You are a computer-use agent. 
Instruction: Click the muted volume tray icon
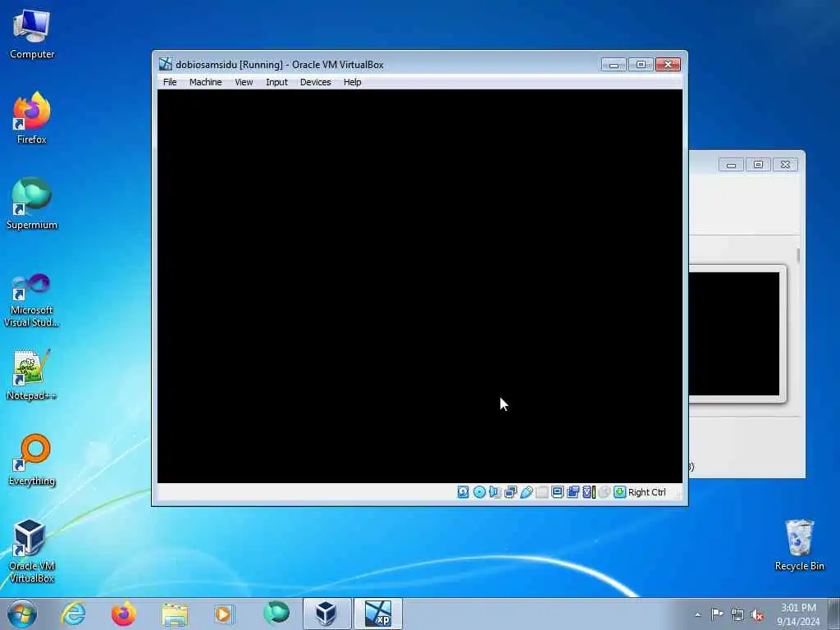click(x=757, y=614)
